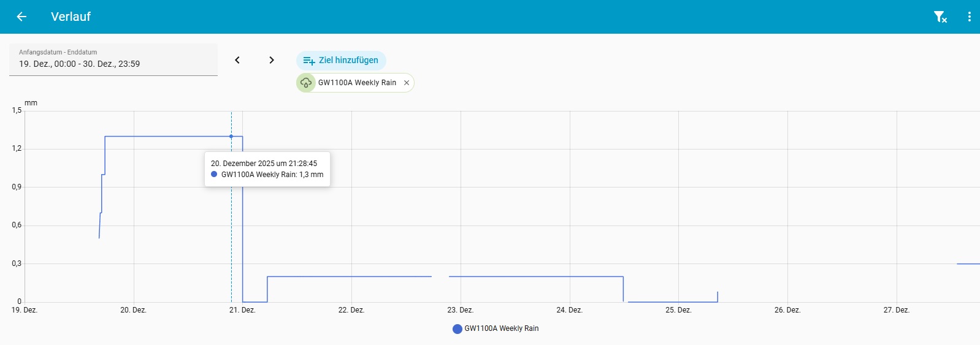Click the add-list icon beside Ziel hinzufügen

(309, 60)
